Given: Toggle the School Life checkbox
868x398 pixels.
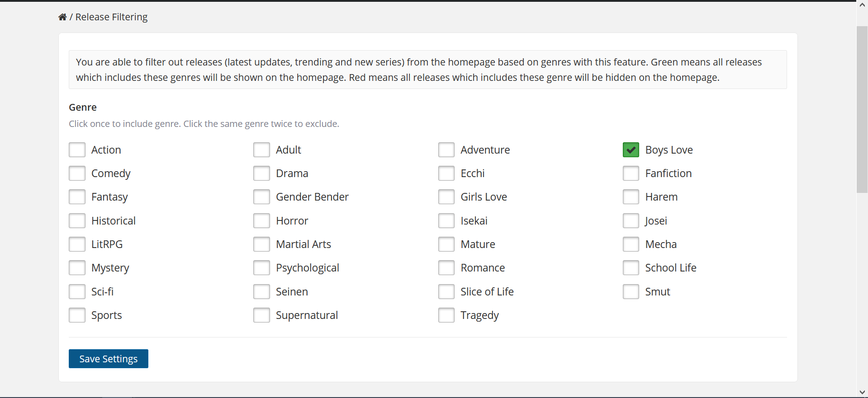Looking at the screenshot, I should click(x=631, y=268).
